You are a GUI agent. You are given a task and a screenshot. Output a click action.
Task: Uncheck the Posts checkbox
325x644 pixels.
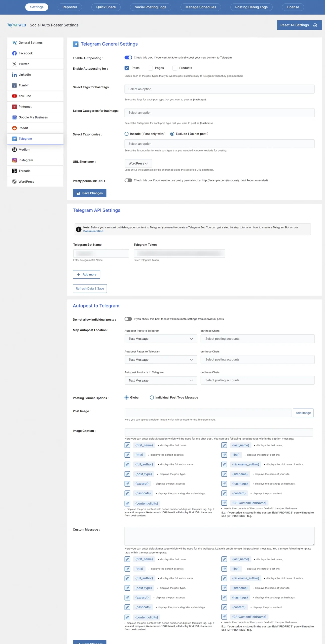click(x=127, y=68)
